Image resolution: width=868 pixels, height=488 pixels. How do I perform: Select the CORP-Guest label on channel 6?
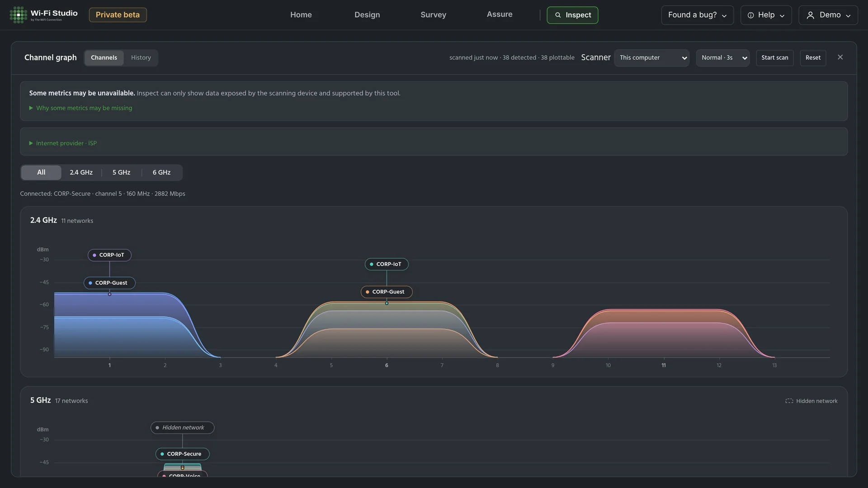coord(387,292)
